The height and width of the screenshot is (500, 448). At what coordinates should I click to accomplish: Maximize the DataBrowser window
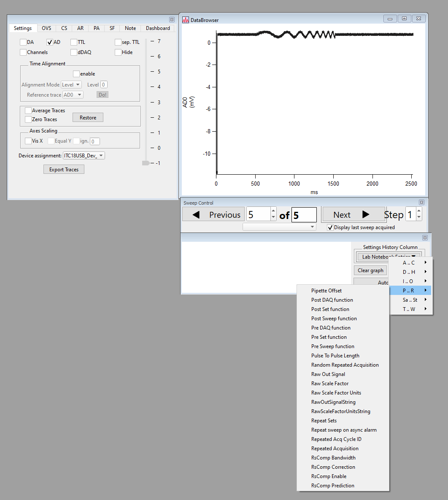[404, 19]
